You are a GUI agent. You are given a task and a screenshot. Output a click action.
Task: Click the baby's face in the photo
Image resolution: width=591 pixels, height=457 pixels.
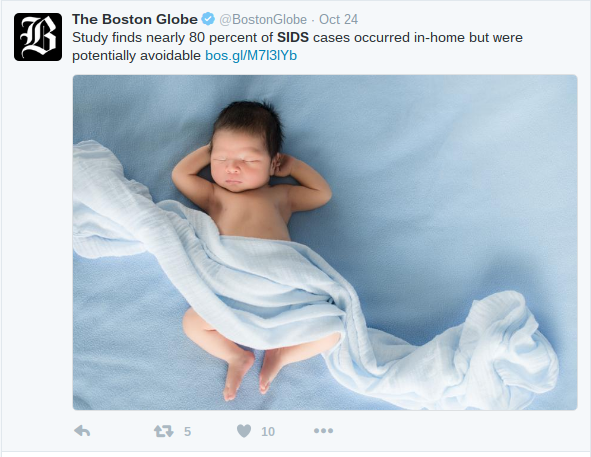[236, 166]
